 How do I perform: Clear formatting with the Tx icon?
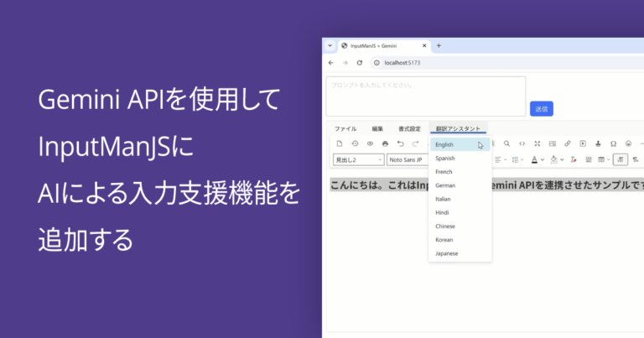(x=574, y=159)
